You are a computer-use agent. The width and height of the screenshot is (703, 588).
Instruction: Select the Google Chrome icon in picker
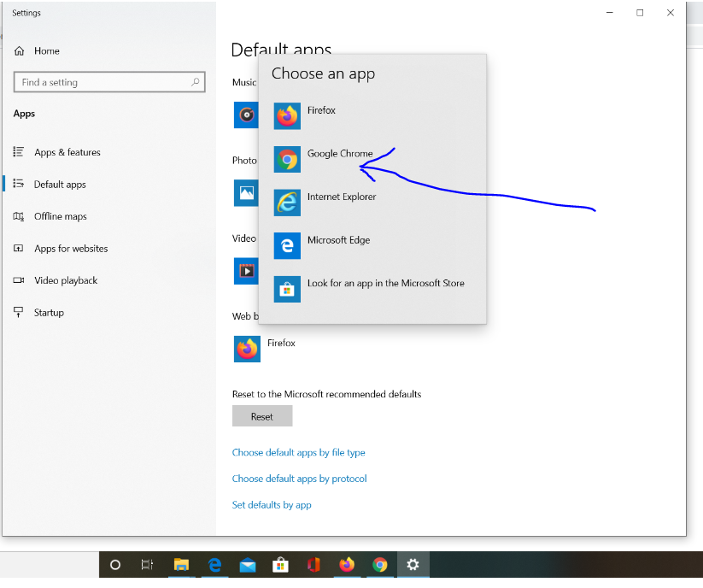coord(287,159)
